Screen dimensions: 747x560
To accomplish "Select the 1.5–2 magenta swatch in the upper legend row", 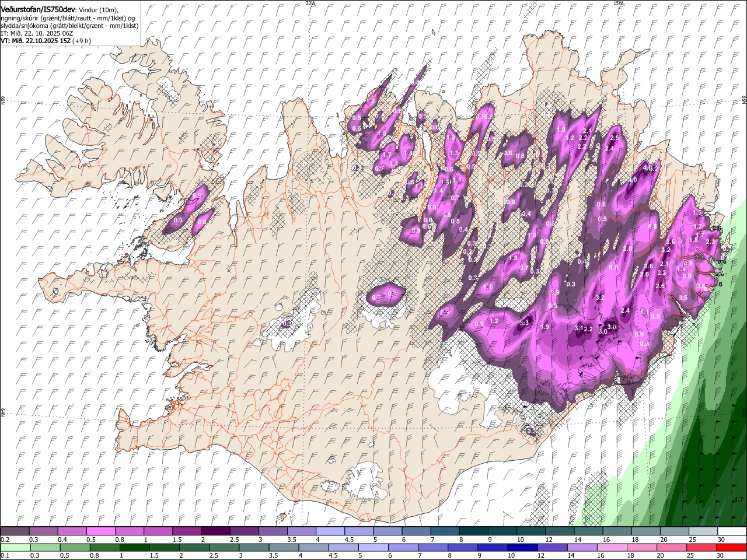I will point(187,531).
